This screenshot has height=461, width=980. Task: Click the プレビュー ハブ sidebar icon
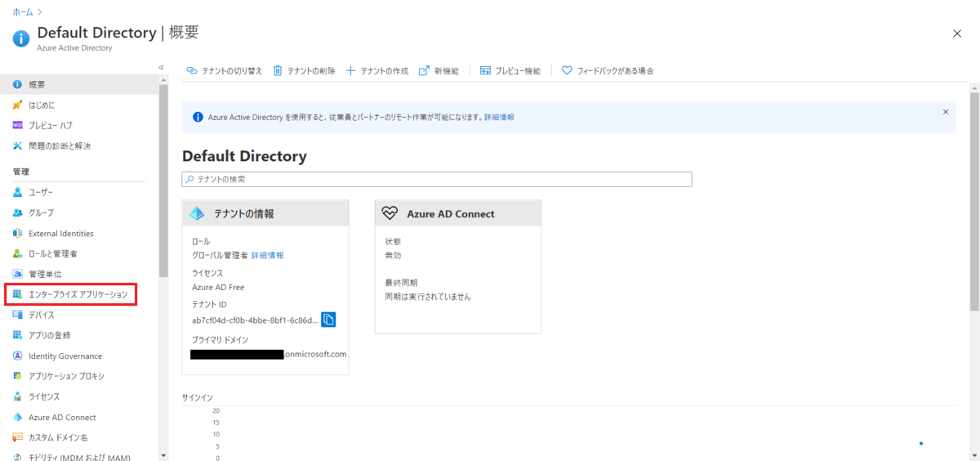point(18,126)
